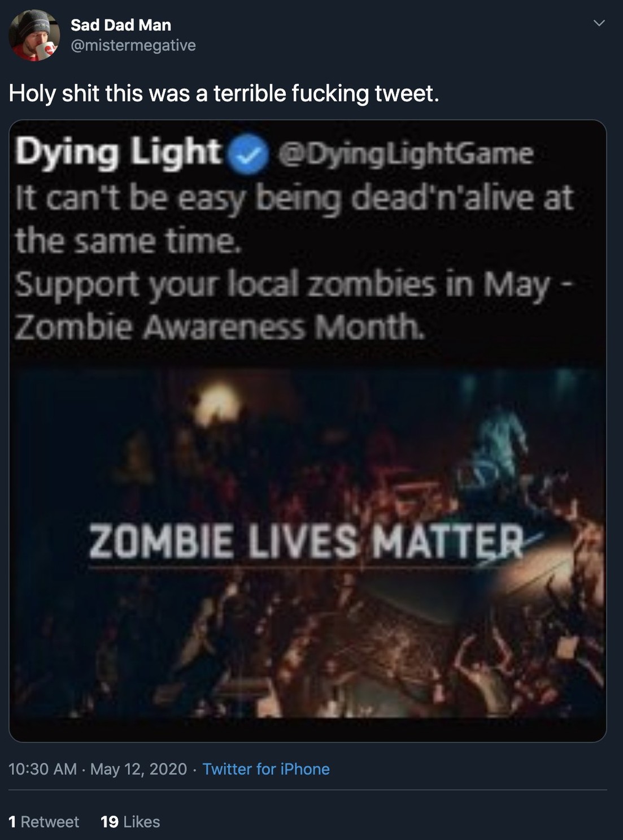The image size is (623, 840).
Task: Visit the @mistermegative handle
Action: 133,45
